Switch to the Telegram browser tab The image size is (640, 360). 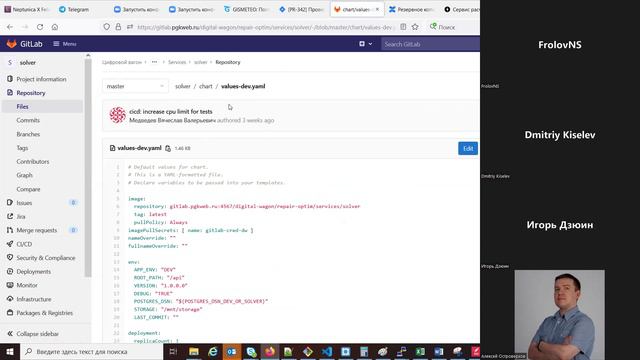click(x=74, y=9)
